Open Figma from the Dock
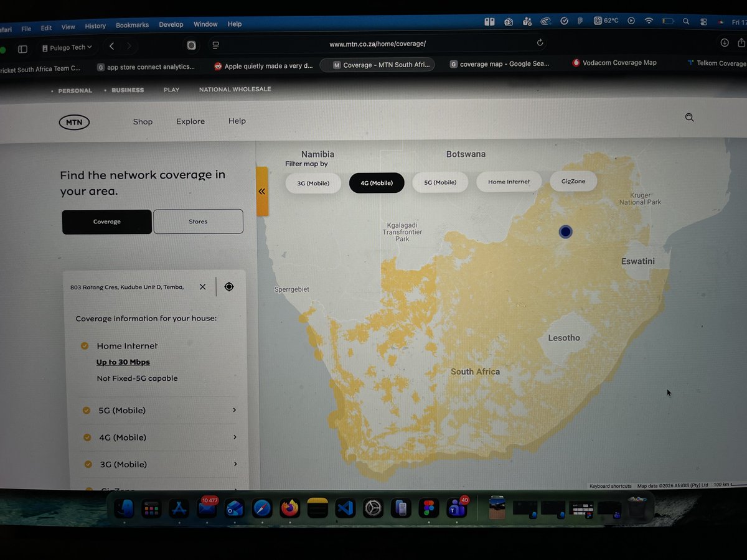This screenshot has width=747, height=560. 428,509
